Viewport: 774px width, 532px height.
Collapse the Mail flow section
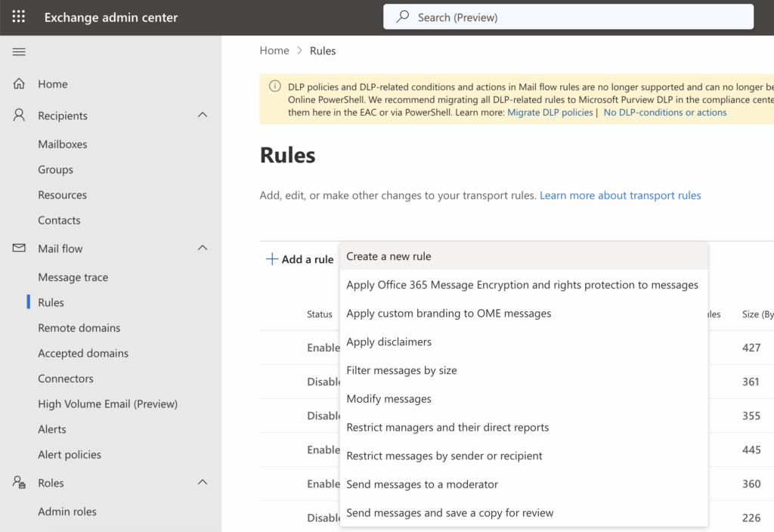[x=202, y=248]
